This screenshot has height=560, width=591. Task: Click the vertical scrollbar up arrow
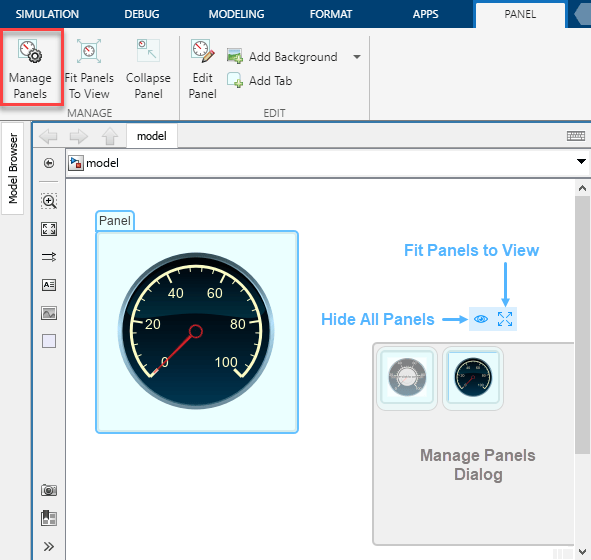pyautogui.click(x=582, y=188)
